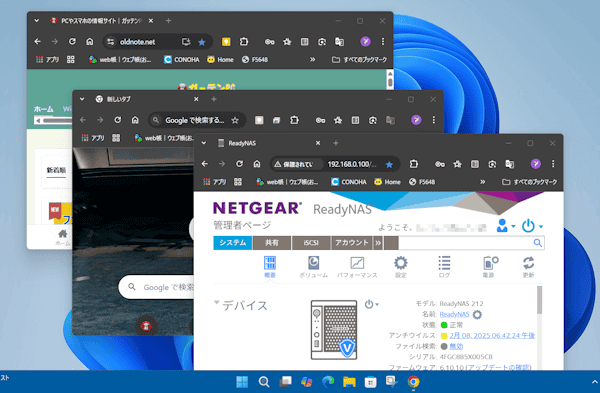600x393 pixels.
Task: Open すべてのブックマーク folder in ReadyNAS window
Action: [530, 182]
